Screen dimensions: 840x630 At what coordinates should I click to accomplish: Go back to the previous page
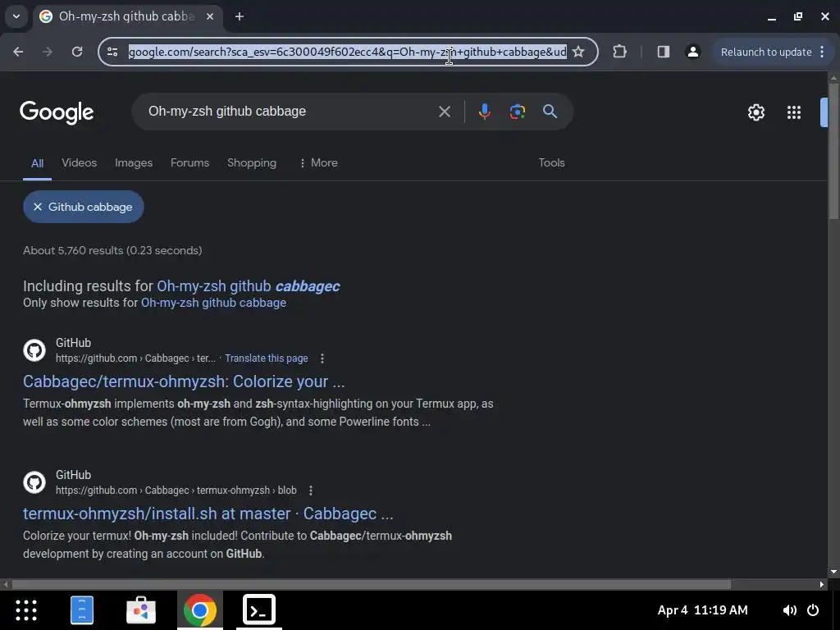pos(18,52)
